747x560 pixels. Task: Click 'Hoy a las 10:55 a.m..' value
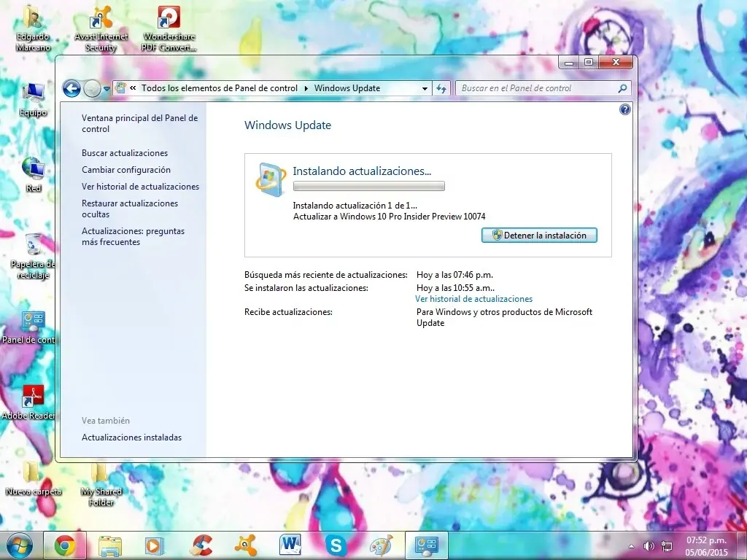point(455,288)
